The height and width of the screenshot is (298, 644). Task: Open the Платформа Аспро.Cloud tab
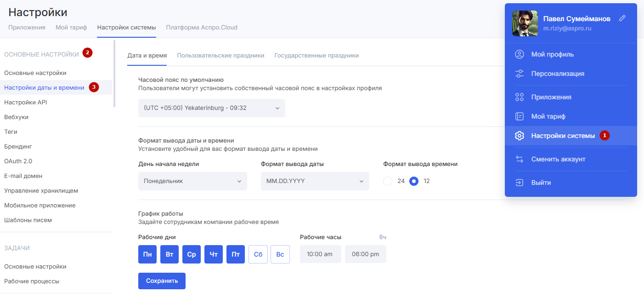[202, 27]
